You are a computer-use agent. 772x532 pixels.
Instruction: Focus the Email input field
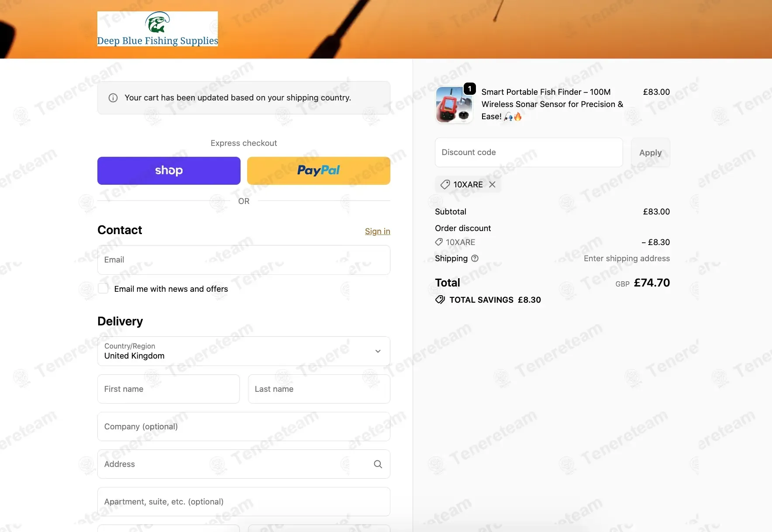244,260
